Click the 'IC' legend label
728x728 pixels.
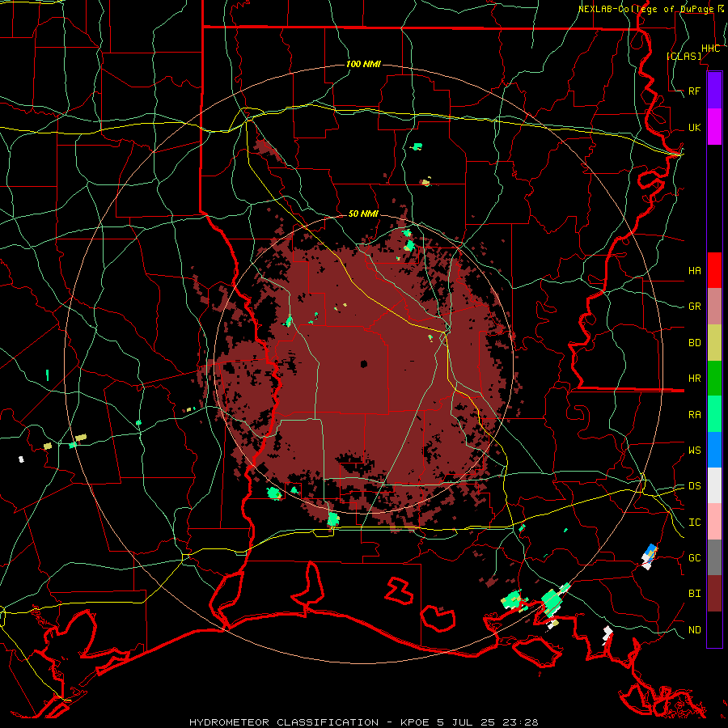point(695,522)
